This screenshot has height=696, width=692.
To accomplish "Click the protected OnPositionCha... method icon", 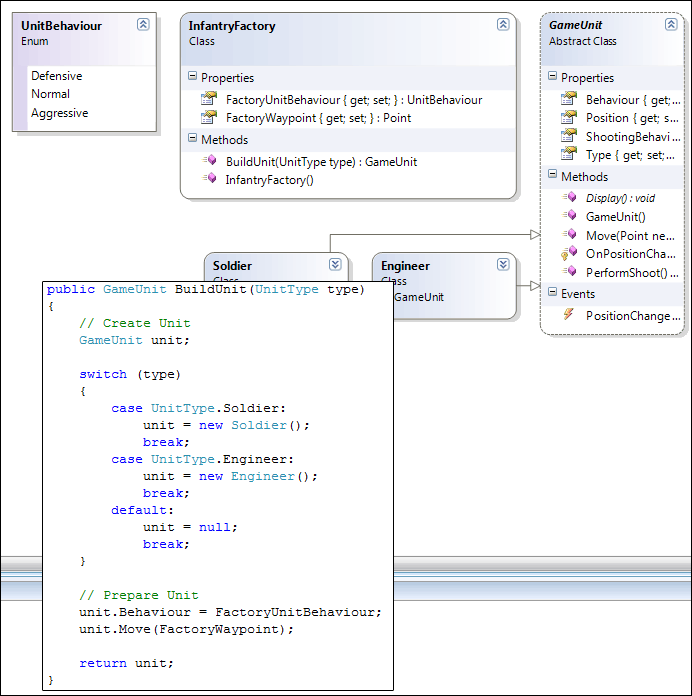I will pyautogui.click(x=569, y=253).
